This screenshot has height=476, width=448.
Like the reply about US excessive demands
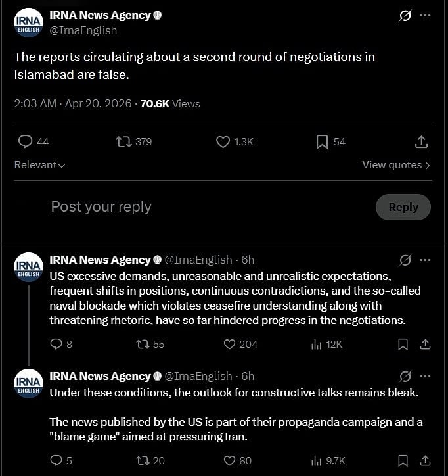coord(230,344)
